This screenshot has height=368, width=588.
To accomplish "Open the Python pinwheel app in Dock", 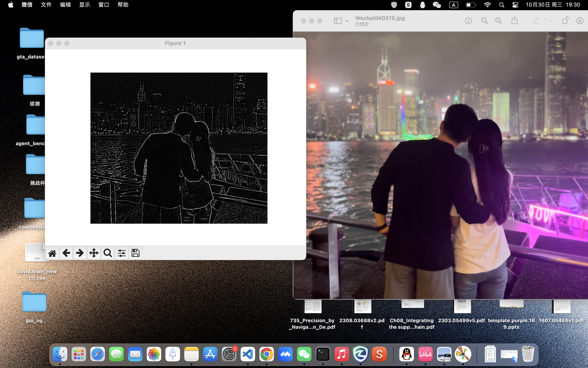I will 463,354.
